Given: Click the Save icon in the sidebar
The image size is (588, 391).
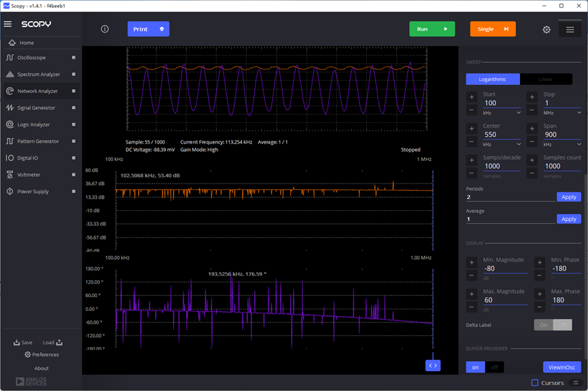Looking at the screenshot, I should click(16, 342).
